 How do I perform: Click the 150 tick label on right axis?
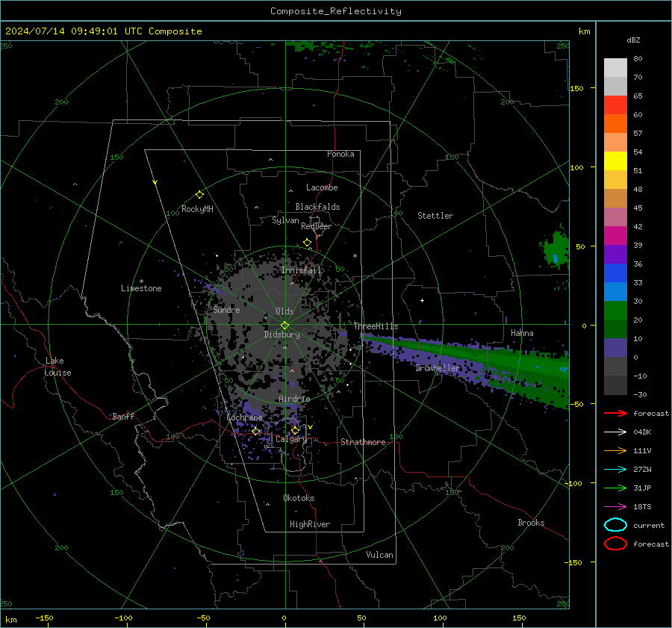click(576, 88)
